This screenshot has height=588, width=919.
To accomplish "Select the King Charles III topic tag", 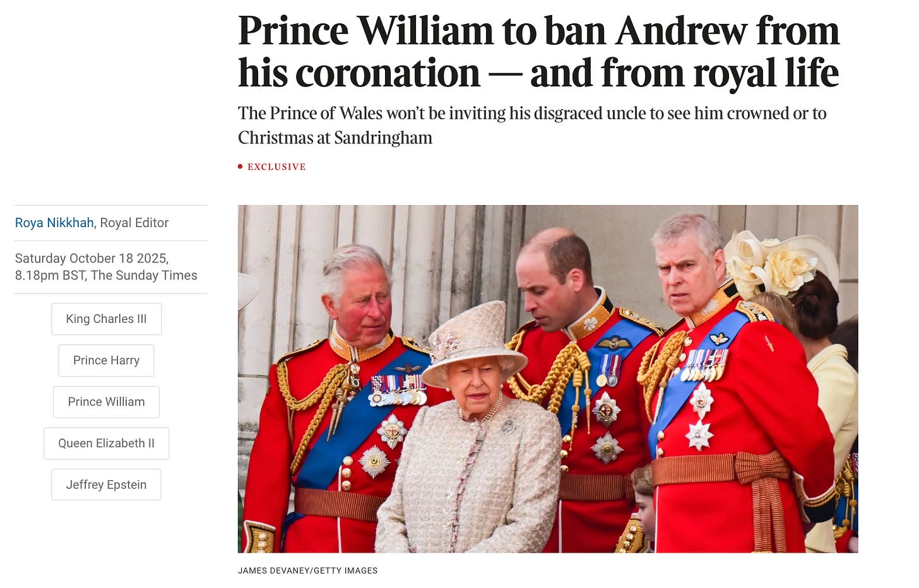I will (106, 319).
